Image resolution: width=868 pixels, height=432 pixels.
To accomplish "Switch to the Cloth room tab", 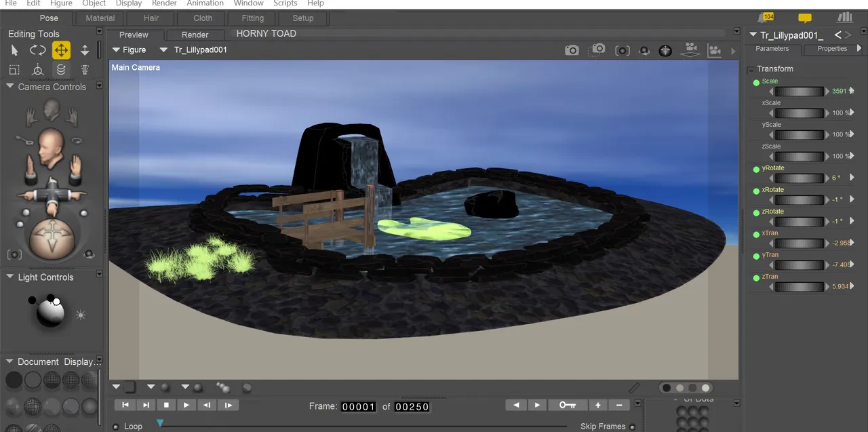I will [x=203, y=18].
